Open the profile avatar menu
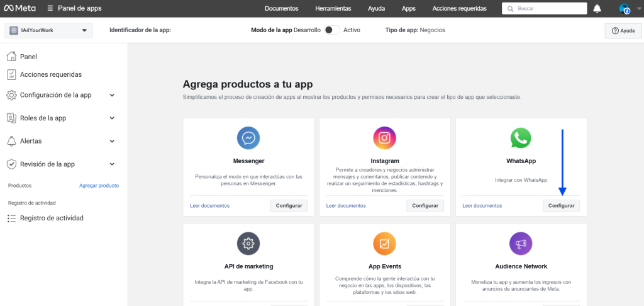This screenshot has width=644, height=306. (x=625, y=9)
